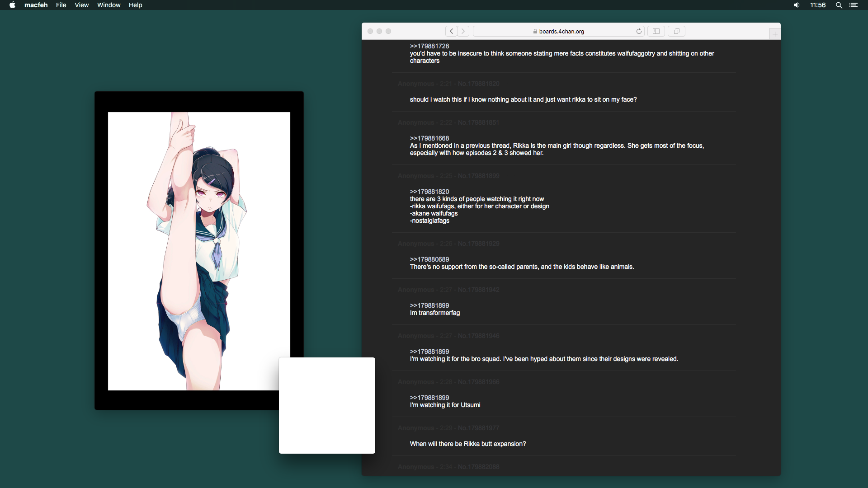
Task: Open the View menu
Action: pyautogui.click(x=81, y=5)
